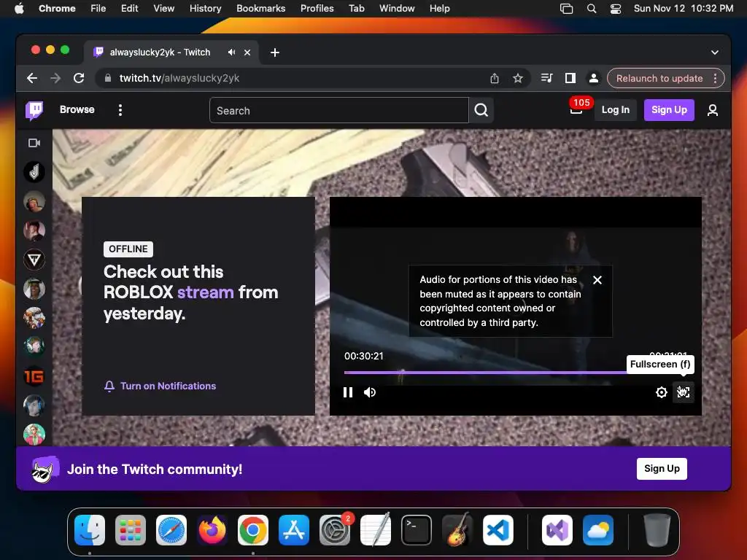Open the Window menu
This screenshot has width=747, height=560.
(397, 9)
